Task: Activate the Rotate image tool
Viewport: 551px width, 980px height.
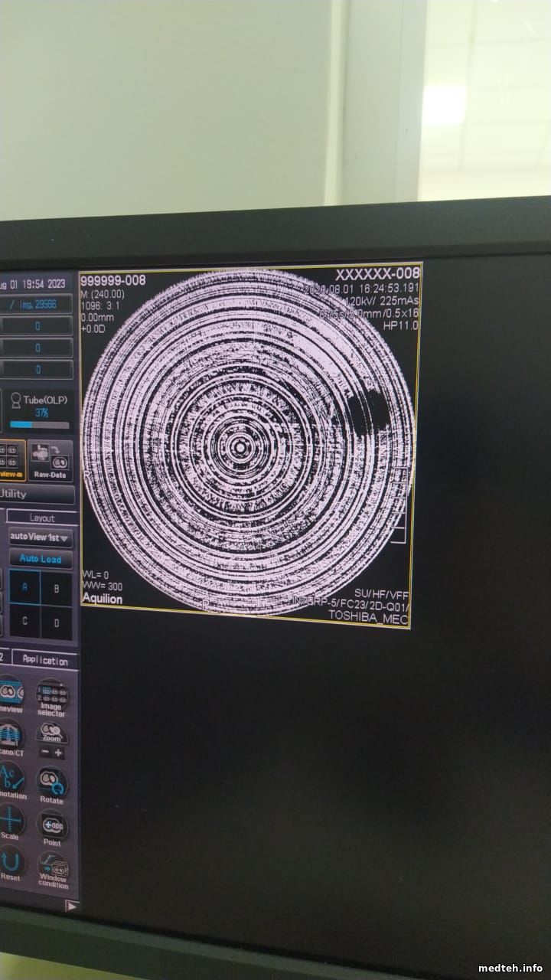Action: pos(51,783)
